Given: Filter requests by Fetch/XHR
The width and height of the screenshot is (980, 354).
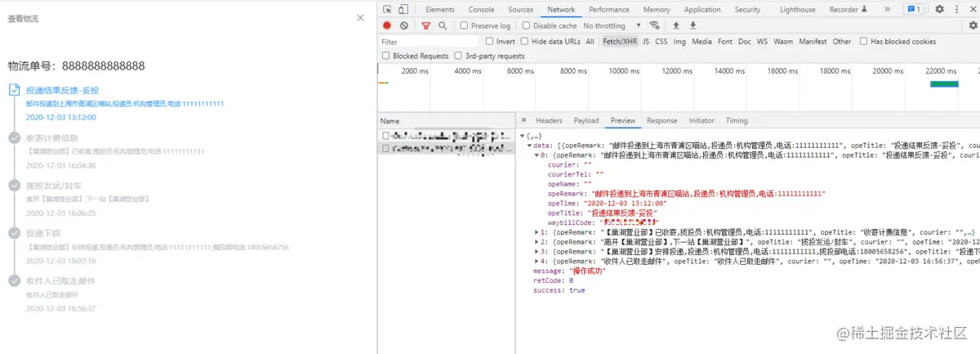Looking at the screenshot, I should click(620, 41).
